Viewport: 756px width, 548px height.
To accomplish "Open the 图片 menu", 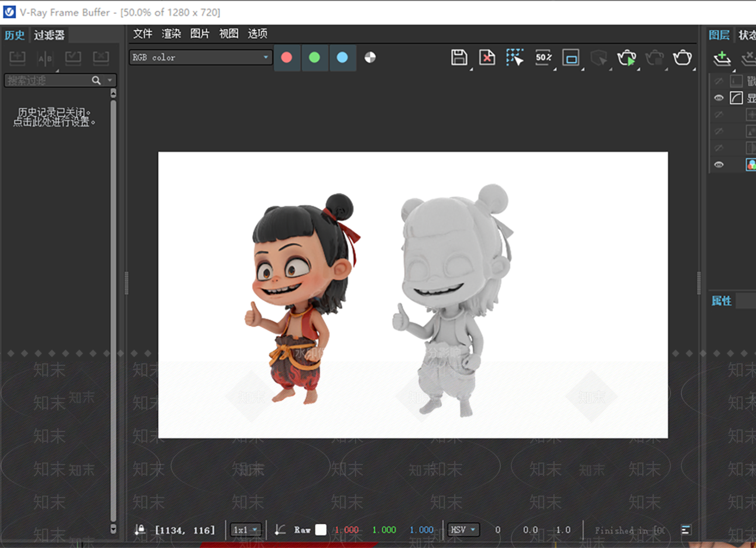I will click(x=200, y=34).
